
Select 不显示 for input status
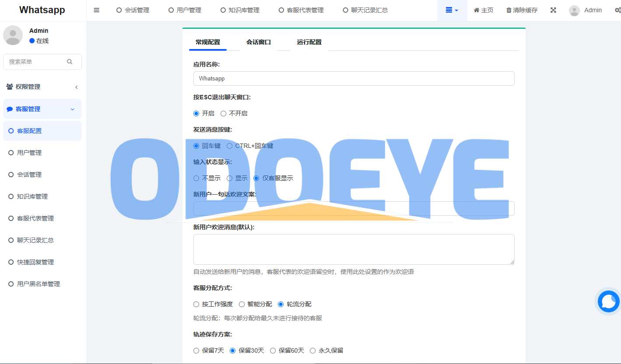(x=196, y=178)
